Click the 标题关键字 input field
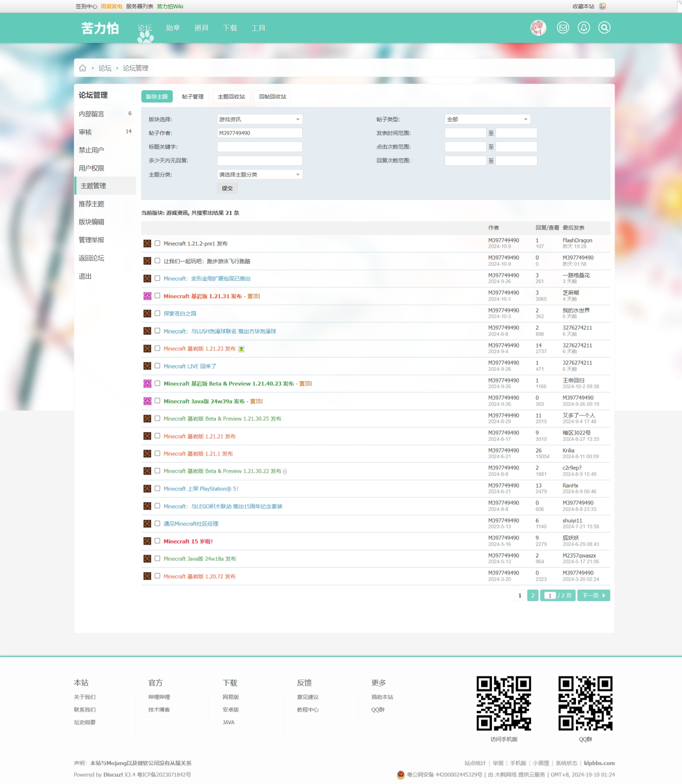 260,147
